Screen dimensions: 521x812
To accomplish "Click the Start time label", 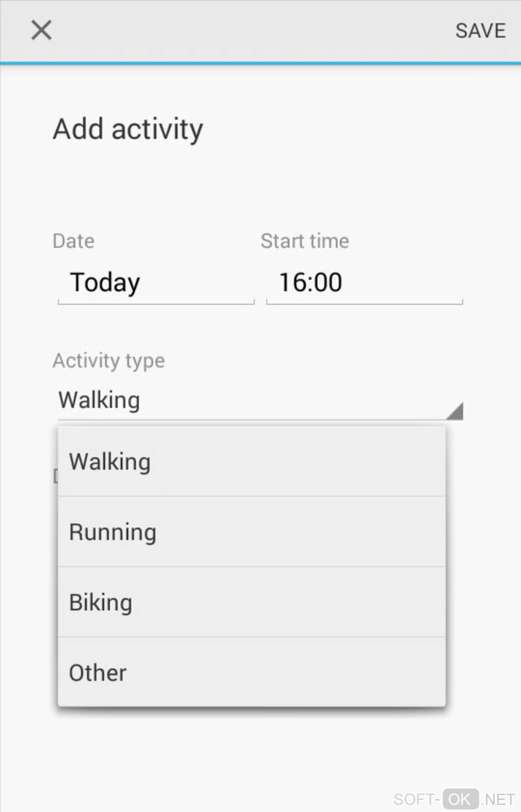I will coord(305,241).
